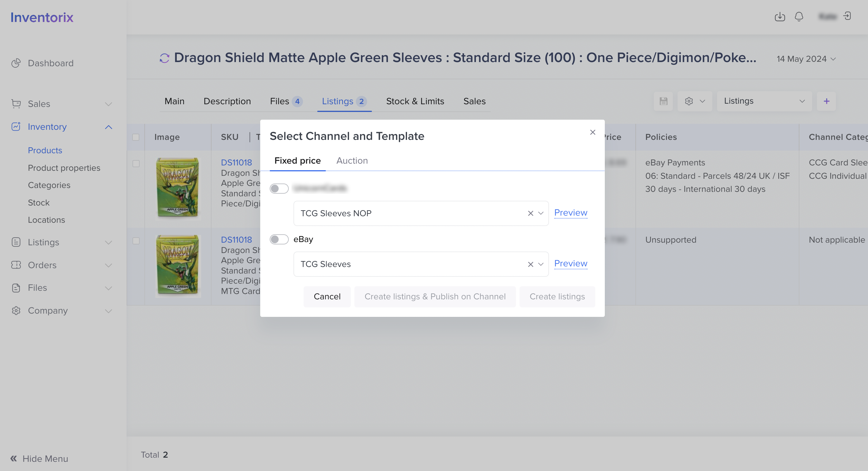The image size is (868, 471).
Task: Expand the Listings sidebar section chevron
Action: coord(108,243)
